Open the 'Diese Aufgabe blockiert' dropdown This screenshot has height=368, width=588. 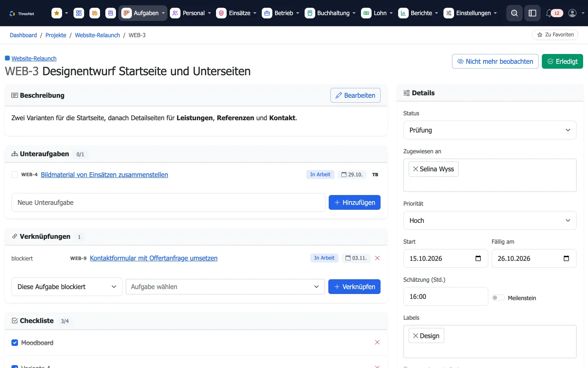67,287
